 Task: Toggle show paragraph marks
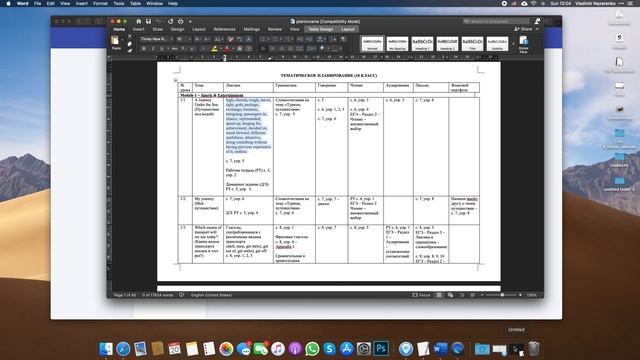coord(344,39)
